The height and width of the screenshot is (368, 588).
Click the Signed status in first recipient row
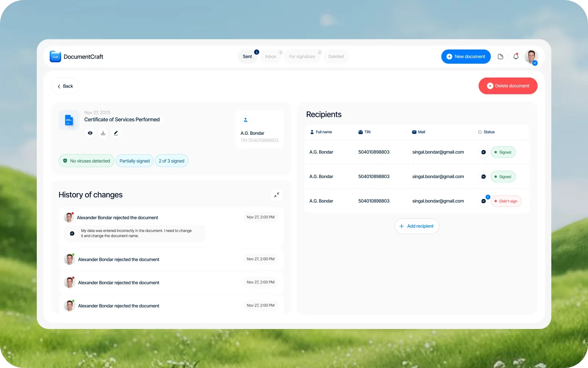pos(503,152)
